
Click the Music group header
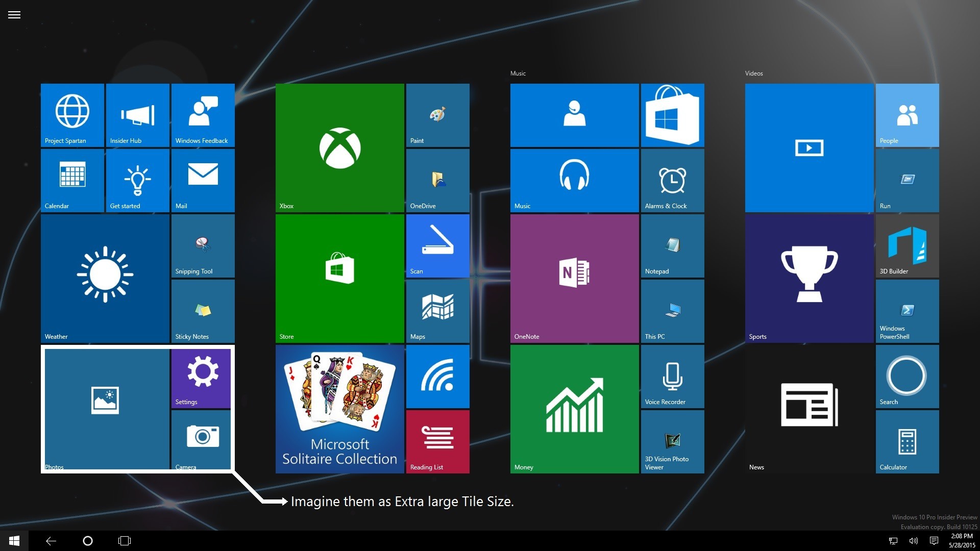[518, 73]
